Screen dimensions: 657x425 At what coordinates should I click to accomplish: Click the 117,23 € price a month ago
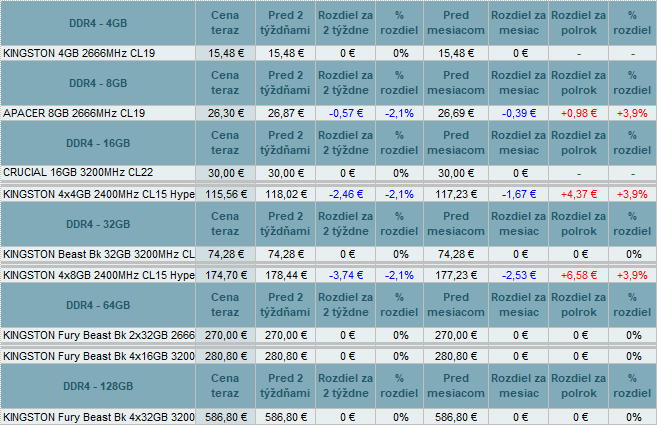tap(456, 194)
